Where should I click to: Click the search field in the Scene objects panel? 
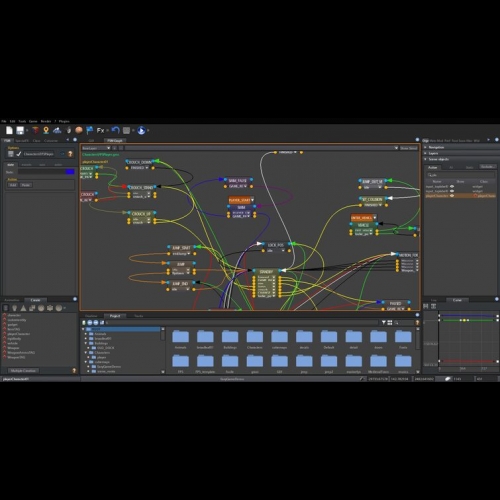click(461, 175)
